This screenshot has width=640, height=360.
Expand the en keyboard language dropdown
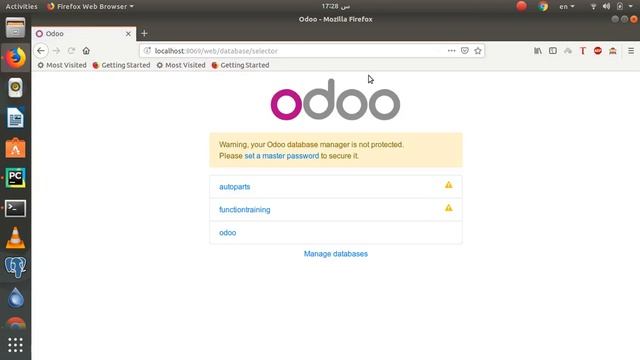(567, 7)
